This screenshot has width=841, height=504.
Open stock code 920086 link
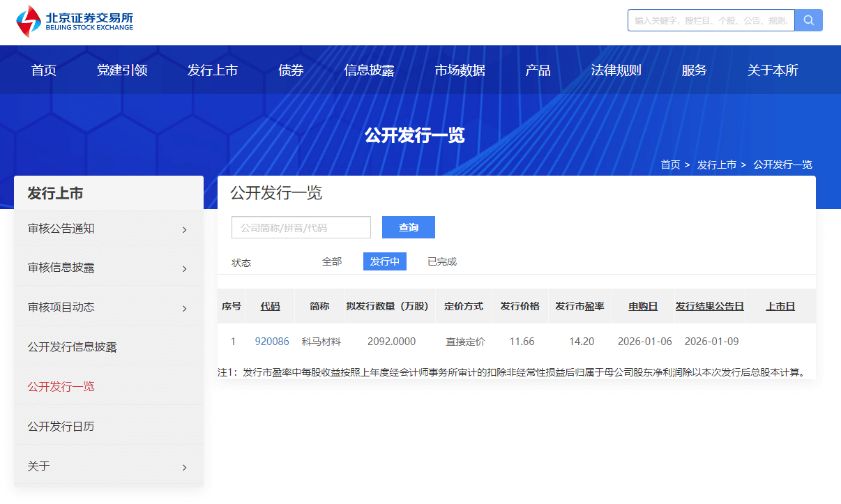pos(272,342)
